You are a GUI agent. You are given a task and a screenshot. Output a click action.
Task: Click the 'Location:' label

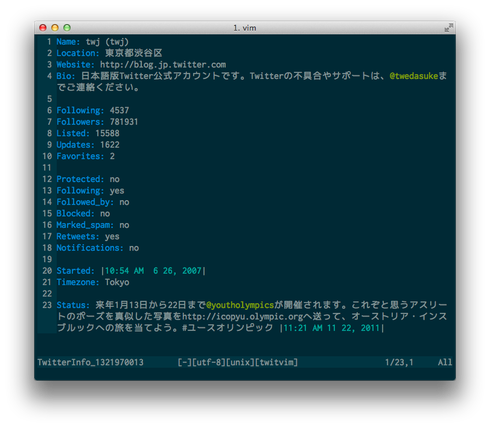(78, 53)
